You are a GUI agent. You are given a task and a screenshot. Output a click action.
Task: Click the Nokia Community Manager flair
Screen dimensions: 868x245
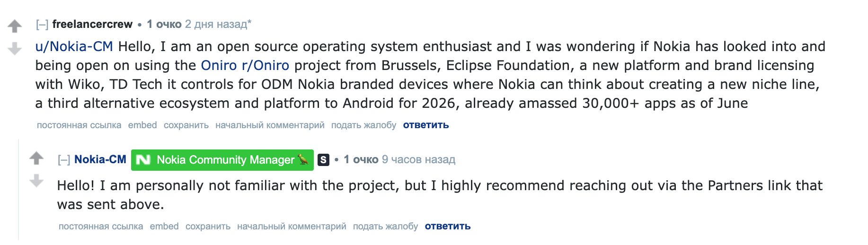pyautogui.click(x=222, y=160)
